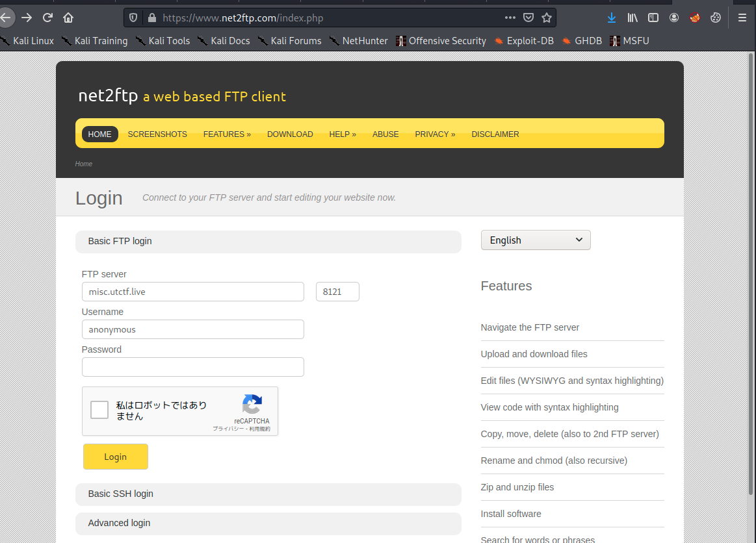
Task: Open the Kali Linux bookmark
Action: point(27,41)
